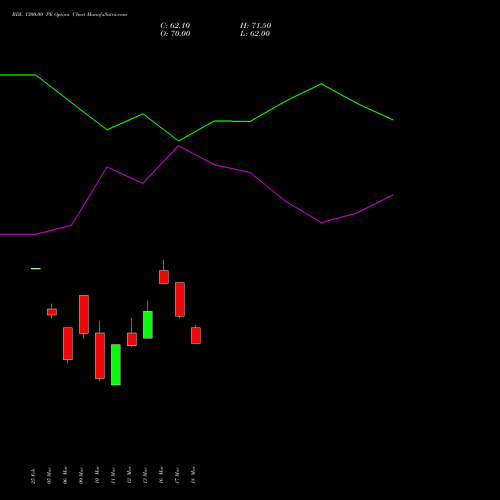Click the high value H: 71.50
The width and height of the screenshot is (500, 500).
coord(256,26)
